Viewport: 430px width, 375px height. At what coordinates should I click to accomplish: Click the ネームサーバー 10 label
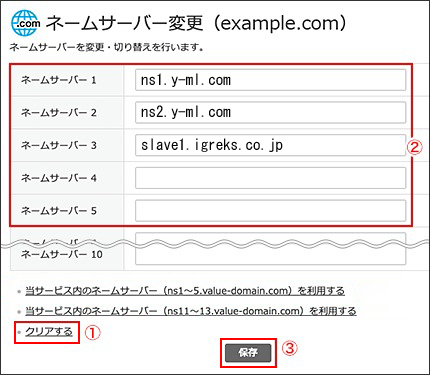(62, 254)
